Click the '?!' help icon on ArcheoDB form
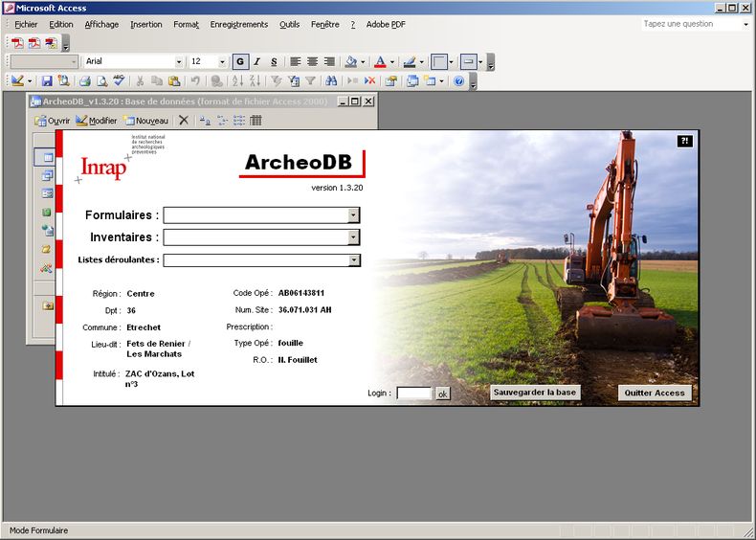The height and width of the screenshot is (540, 756). pos(684,141)
